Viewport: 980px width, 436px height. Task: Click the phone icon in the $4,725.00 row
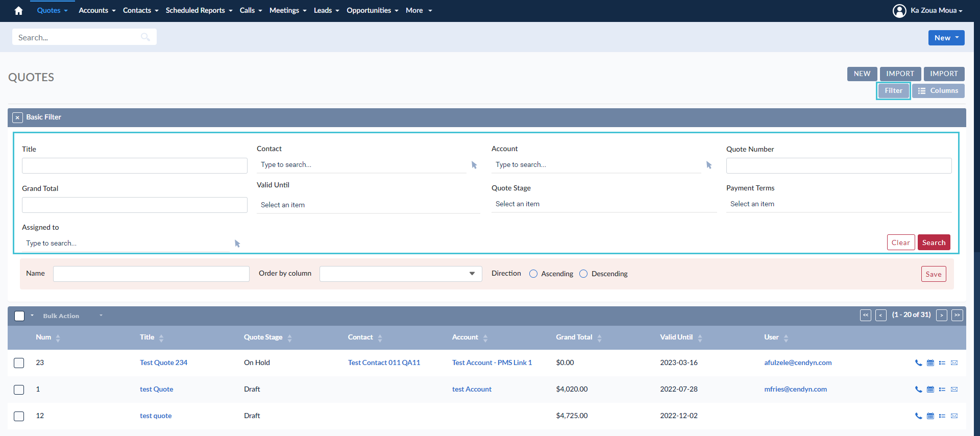[918, 416]
